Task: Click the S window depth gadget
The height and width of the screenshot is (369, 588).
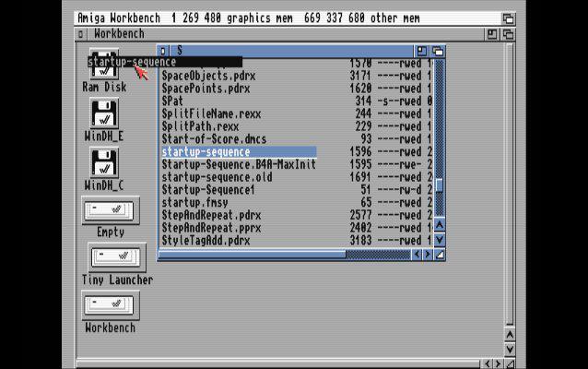Action: (x=438, y=51)
